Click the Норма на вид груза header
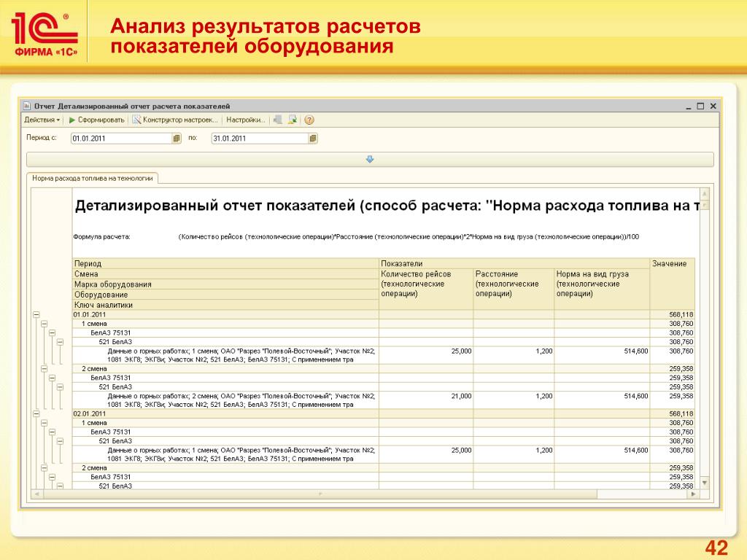Image resolution: width=747 pixels, height=560 pixels. [602, 289]
